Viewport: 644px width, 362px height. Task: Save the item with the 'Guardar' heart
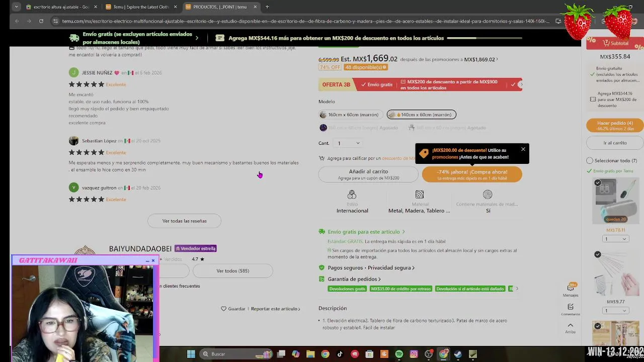point(233,309)
